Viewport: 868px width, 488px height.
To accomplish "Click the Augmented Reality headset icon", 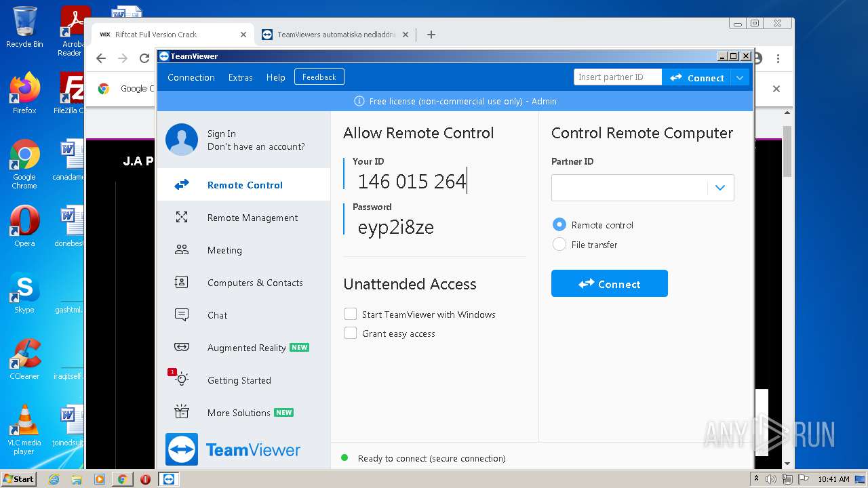I will pyautogui.click(x=182, y=348).
